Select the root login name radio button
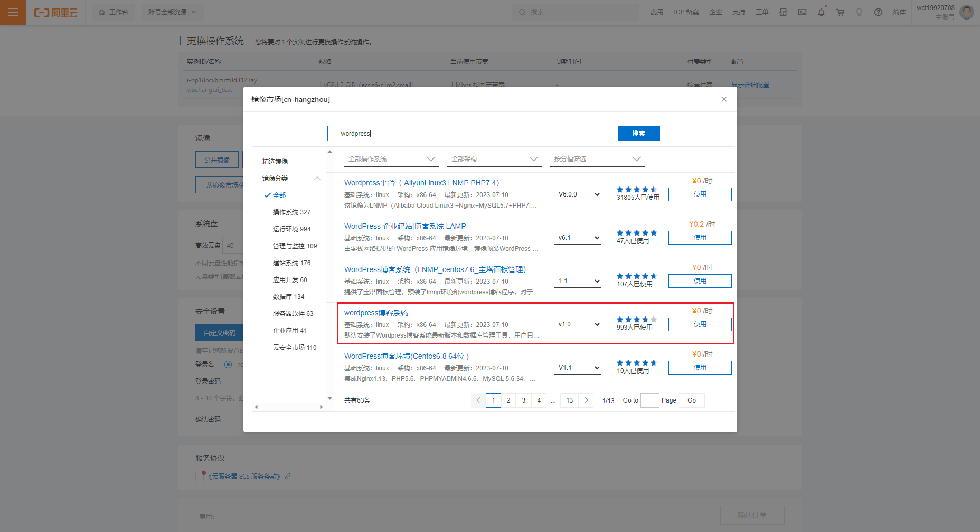The image size is (980, 532). tap(228, 365)
